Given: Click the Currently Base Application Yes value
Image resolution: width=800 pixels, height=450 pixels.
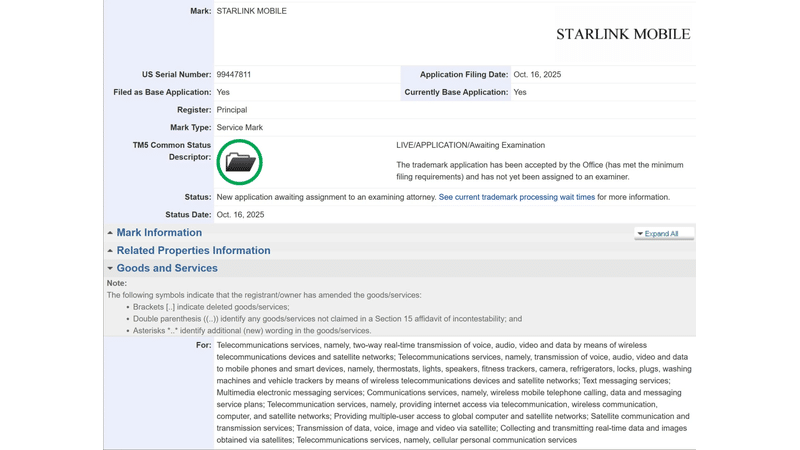Looking at the screenshot, I should pyautogui.click(x=520, y=93).
